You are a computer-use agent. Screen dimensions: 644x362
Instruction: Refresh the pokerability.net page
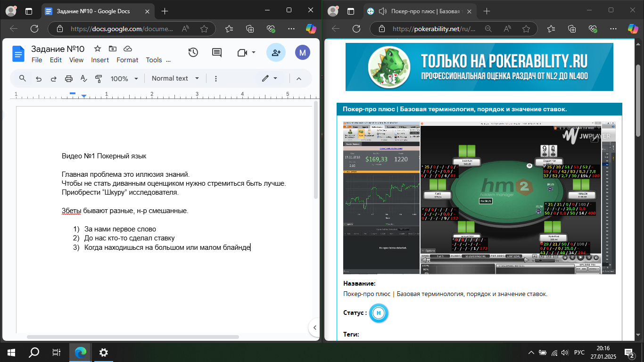(356, 29)
